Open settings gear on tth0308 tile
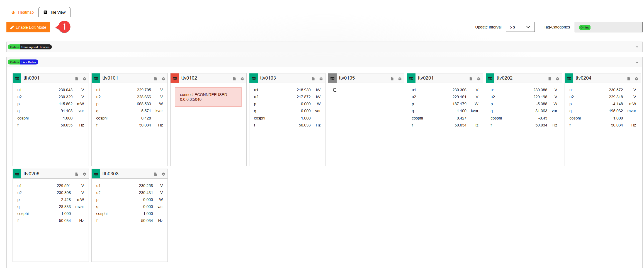This screenshot has width=644, height=268. pyautogui.click(x=163, y=174)
